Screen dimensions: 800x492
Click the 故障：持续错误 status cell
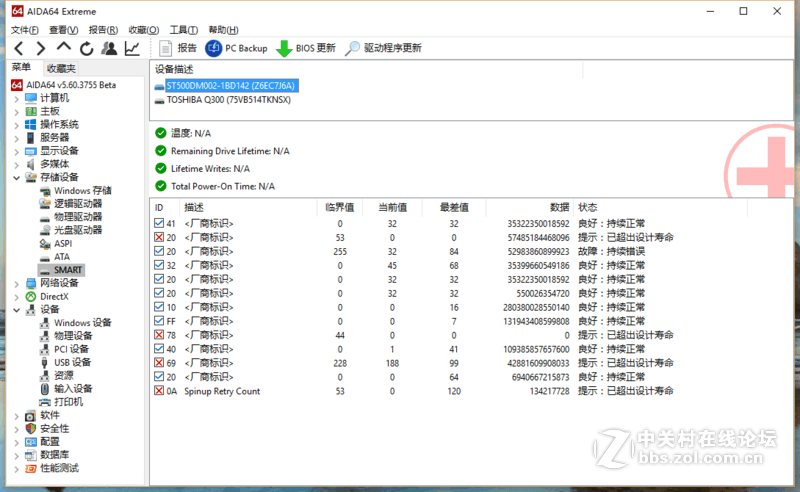[611, 251]
